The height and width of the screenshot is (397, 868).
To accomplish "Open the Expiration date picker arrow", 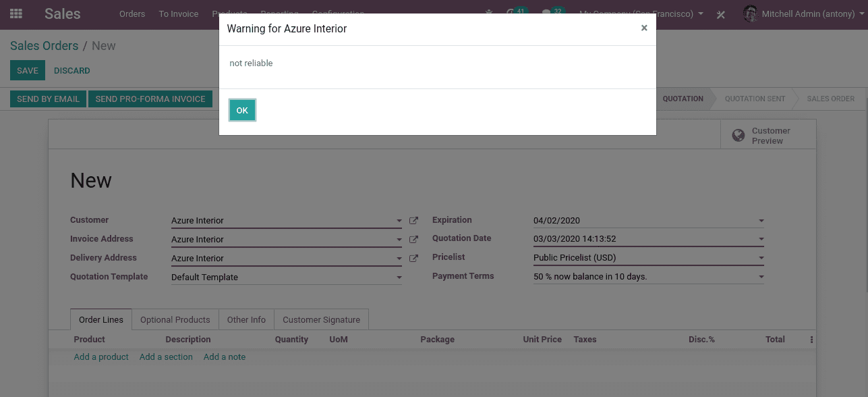I will click(x=761, y=221).
